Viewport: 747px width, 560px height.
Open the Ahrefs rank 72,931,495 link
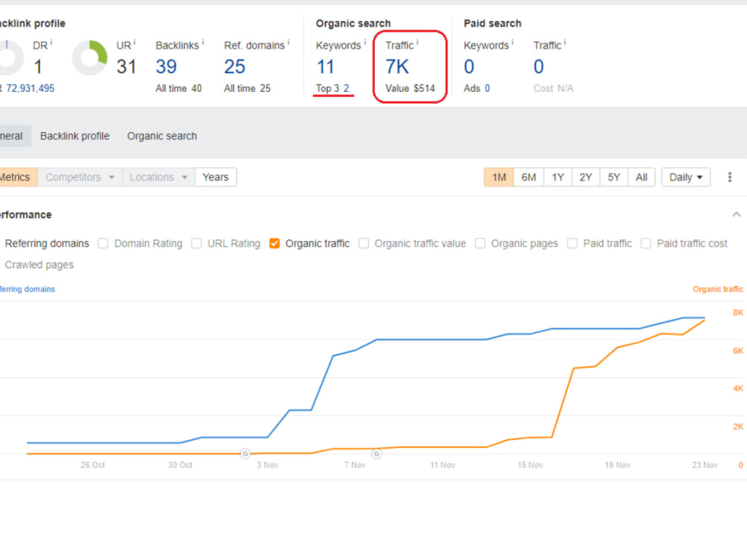pyautogui.click(x=31, y=89)
